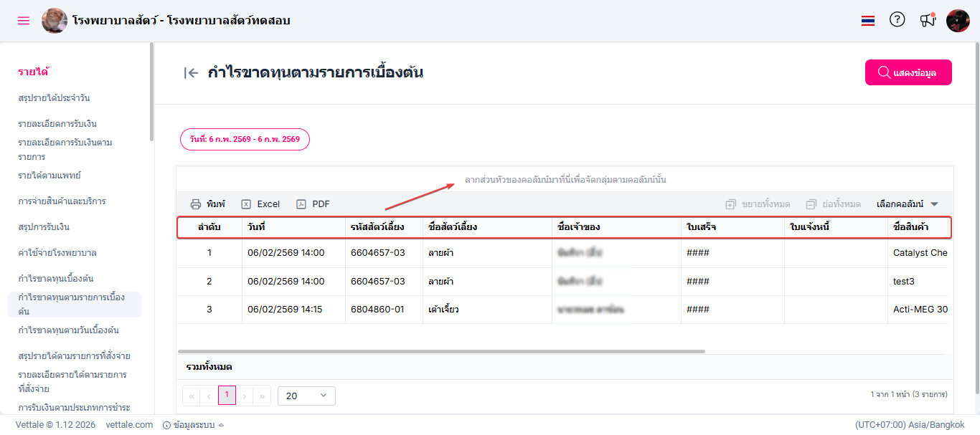
Task: Click pet code 6804860-01 cell
Action: pyautogui.click(x=384, y=310)
